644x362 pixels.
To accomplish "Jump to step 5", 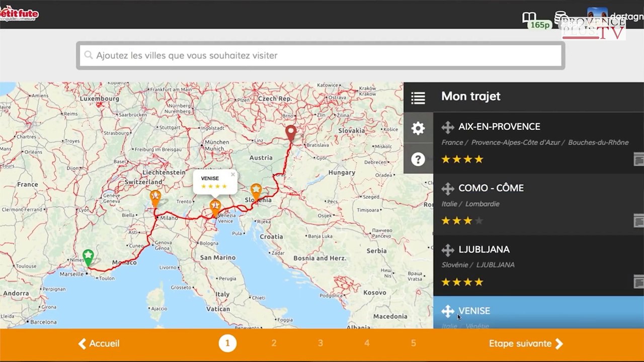I will (x=413, y=343).
